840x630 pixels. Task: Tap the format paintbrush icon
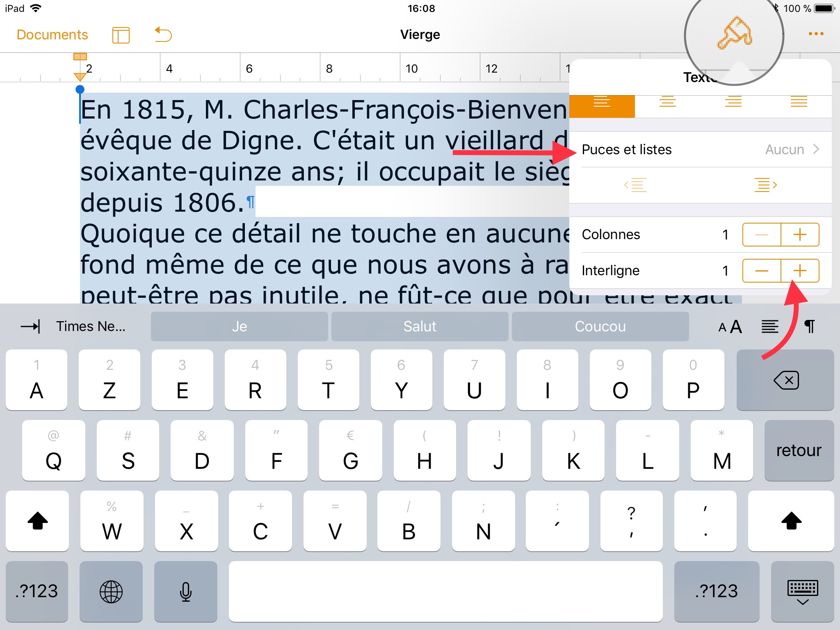click(734, 34)
